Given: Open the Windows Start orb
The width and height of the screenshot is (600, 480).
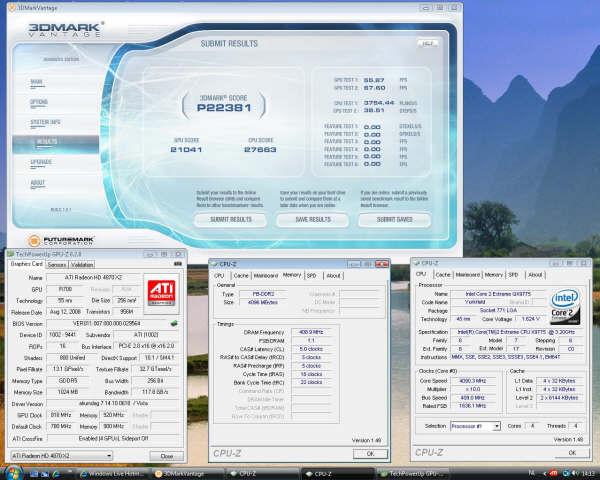Looking at the screenshot, I should [x=14, y=473].
